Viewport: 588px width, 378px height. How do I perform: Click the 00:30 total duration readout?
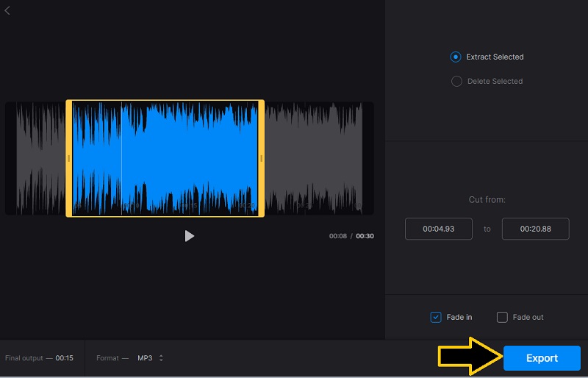365,236
